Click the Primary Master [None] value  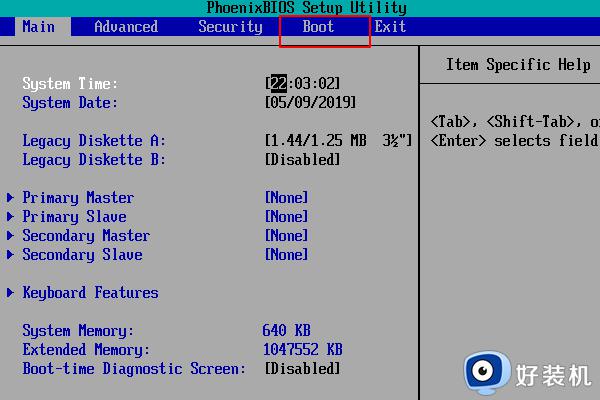(287, 198)
